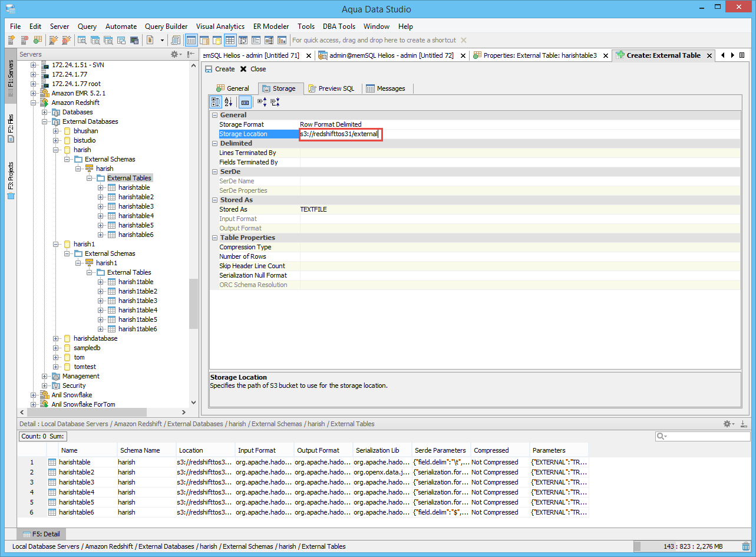Toggle the first highlighted grid layout icon
The image size is (756, 557).
click(x=192, y=40)
